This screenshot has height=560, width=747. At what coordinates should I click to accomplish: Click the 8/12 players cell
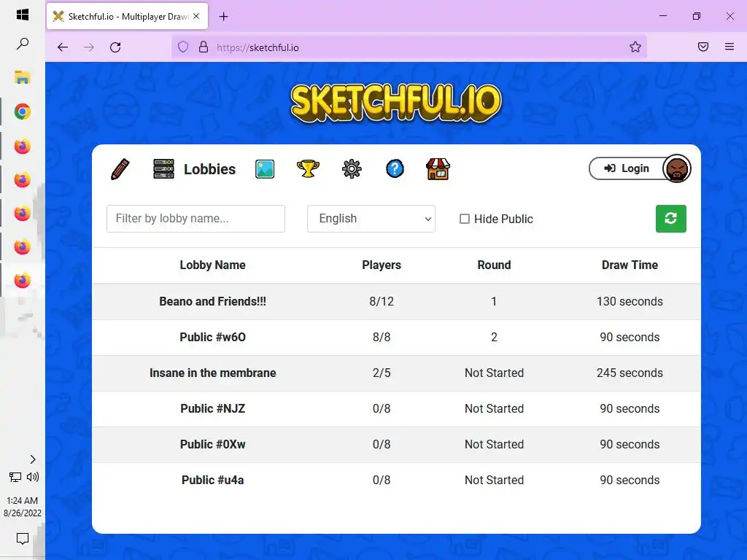click(382, 301)
